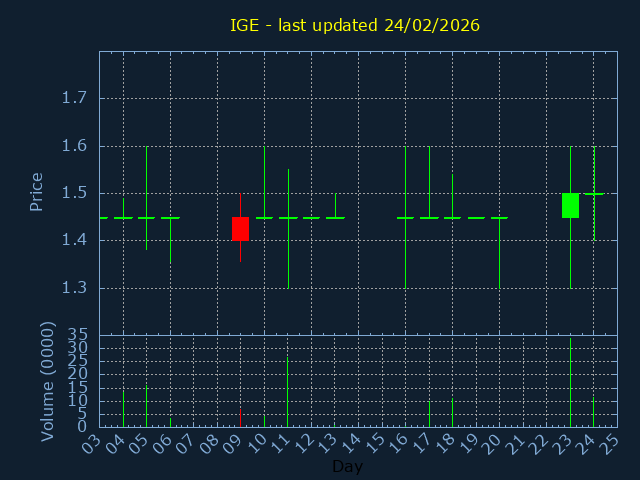Image resolution: width=640 pixels, height=480 pixels.
Task: Click the Price axis label
Action: click(x=36, y=192)
